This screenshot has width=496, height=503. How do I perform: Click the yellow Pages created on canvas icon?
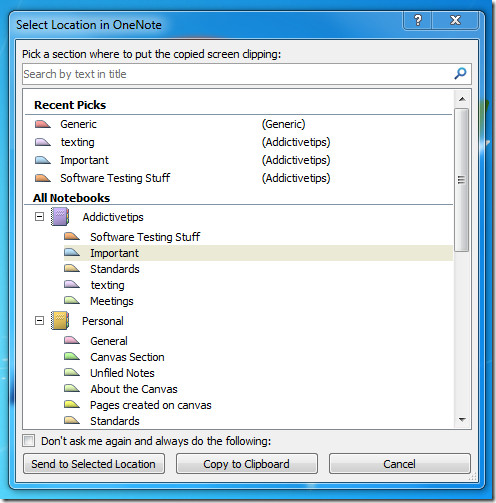point(72,405)
